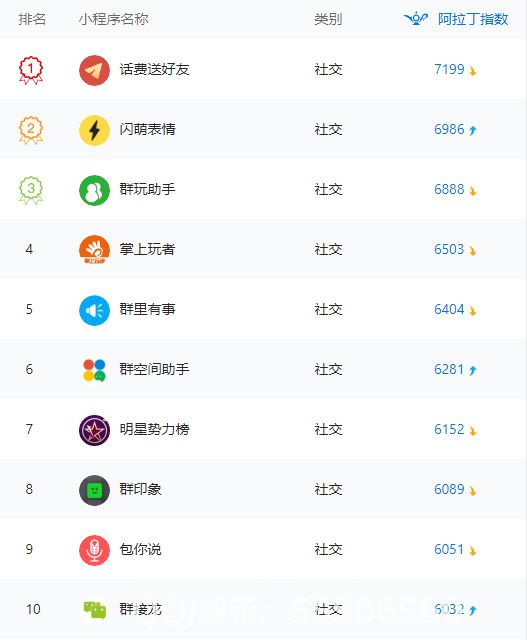Click the blue megaphone 群里有事 icon
The image size is (527, 640).
[94, 310]
